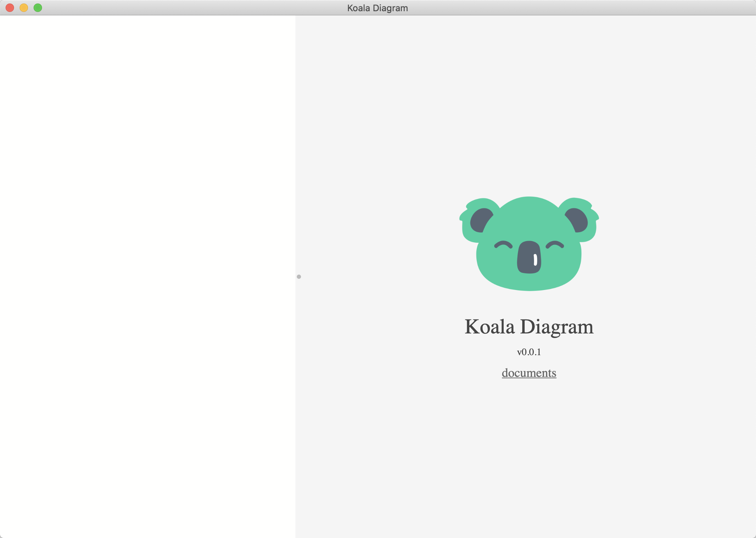Click the koala's dark nose
This screenshot has width=756, height=538.
coord(528,257)
